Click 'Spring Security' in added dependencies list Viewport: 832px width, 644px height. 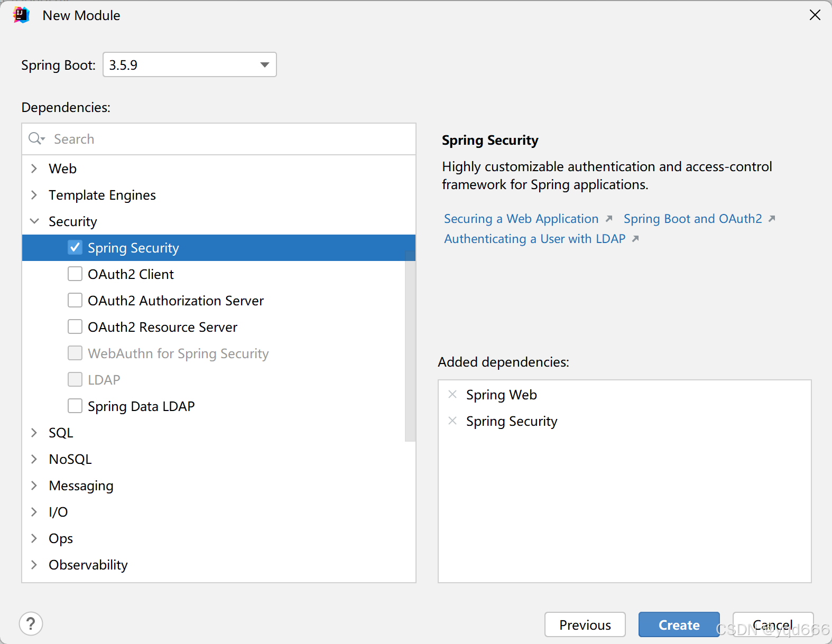pos(512,421)
